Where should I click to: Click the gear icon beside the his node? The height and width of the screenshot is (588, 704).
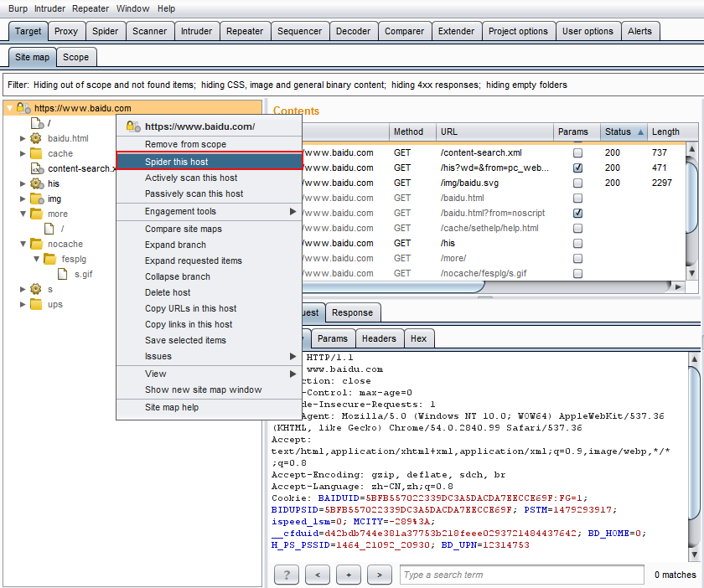coord(36,183)
